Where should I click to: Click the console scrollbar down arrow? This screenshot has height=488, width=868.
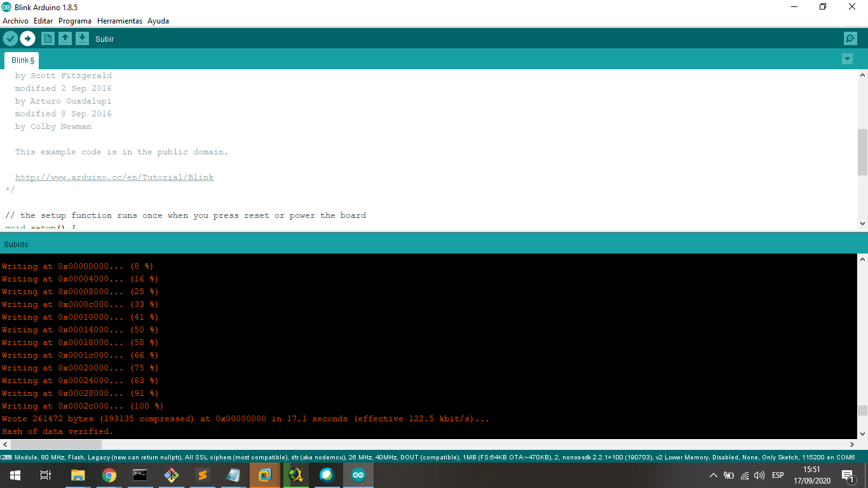[x=862, y=433]
